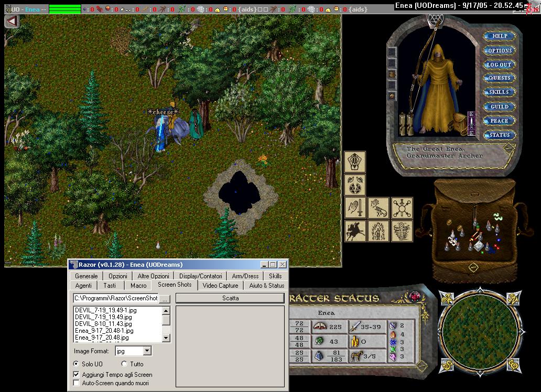Screen dimensions: 541x392
Task: Click the orange flower near the cave
Action: (263, 159)
